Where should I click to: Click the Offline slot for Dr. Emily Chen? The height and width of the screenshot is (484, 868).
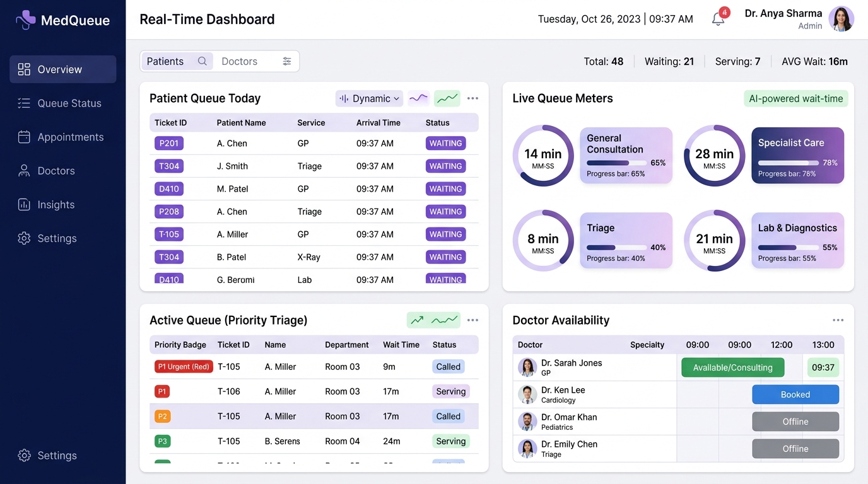point(795,449)
